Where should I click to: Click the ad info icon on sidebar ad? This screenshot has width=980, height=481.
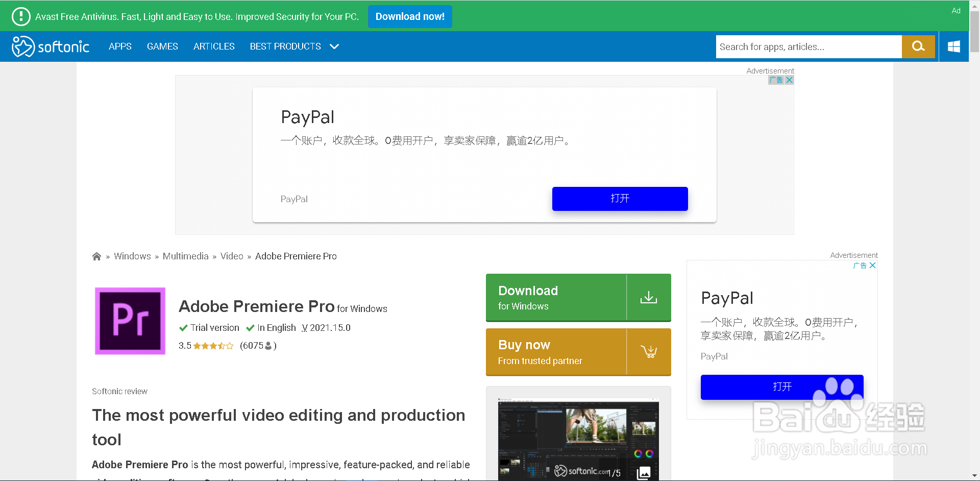click(x=860, y=266)
